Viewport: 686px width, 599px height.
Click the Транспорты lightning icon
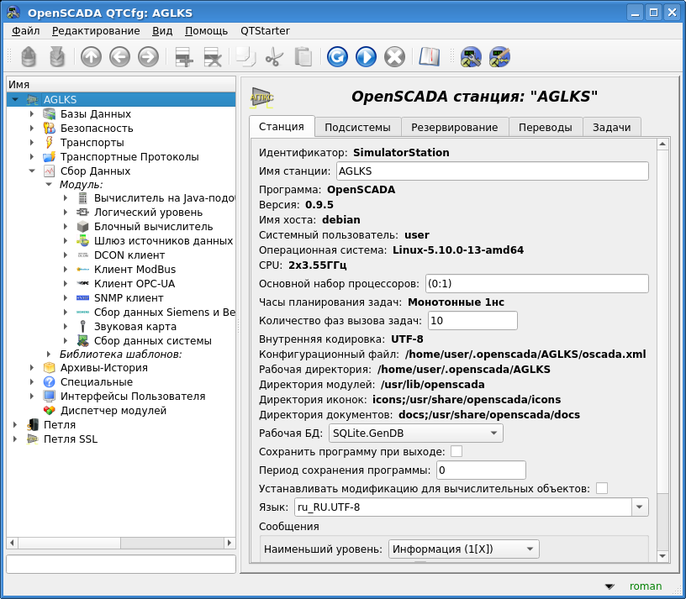(x=49, y=143)
